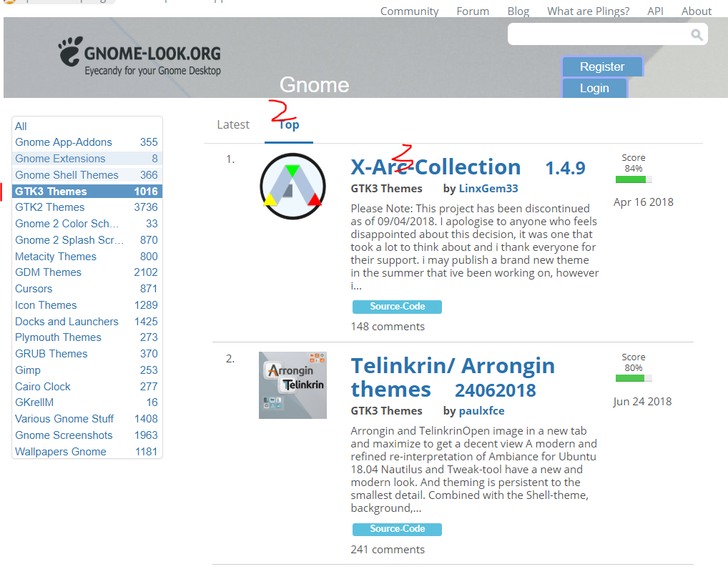This screenshot has height=569, width=728.
Task: Switch to the Latest tab
Action: click(x=233, y=124)
